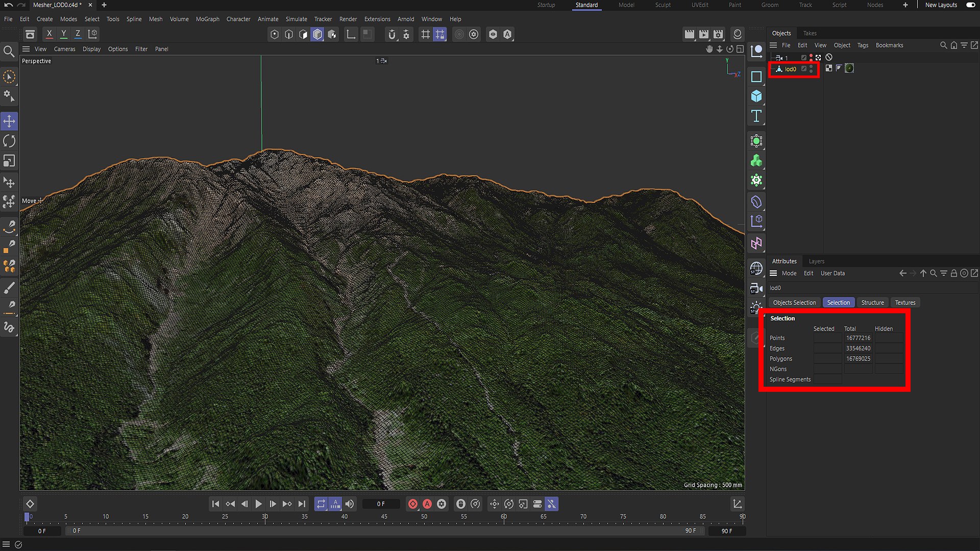
Task: Click the Rectangle spline icon
Action: 756,77
